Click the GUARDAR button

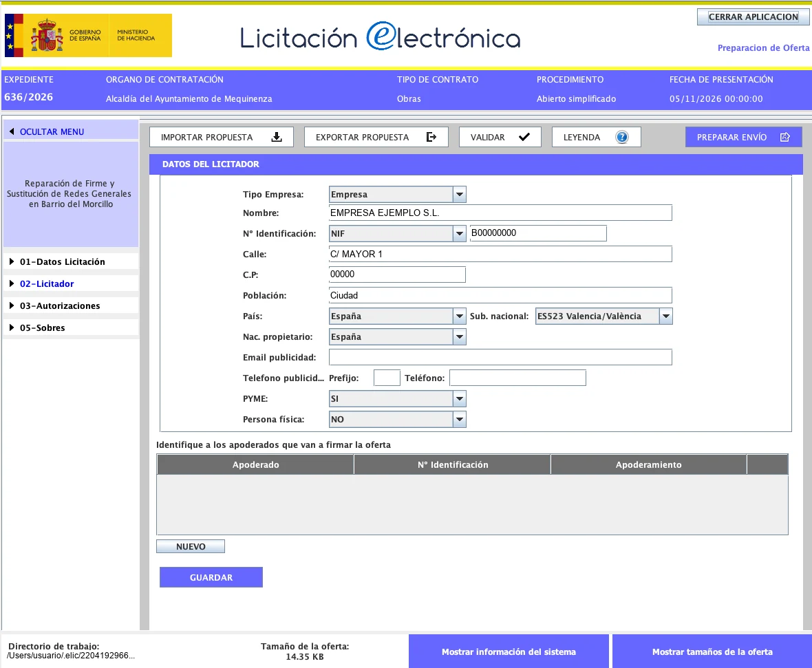click(x=211, y=577)
